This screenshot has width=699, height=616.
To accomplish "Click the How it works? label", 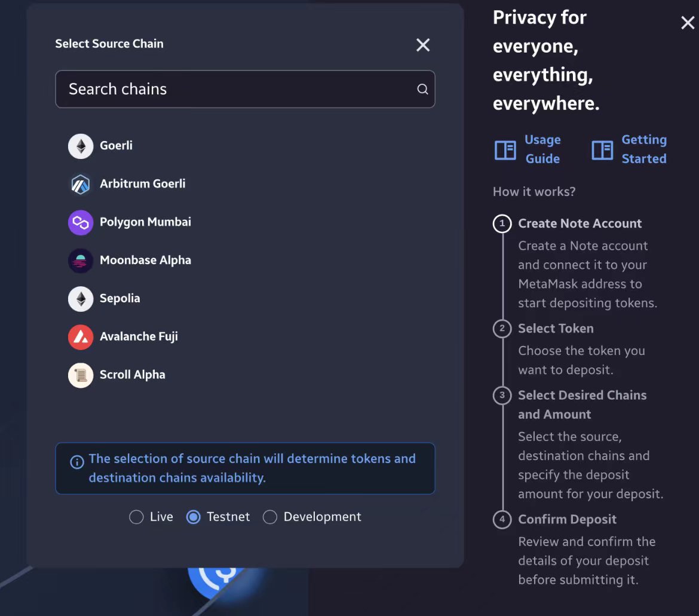I will [534, 192].
